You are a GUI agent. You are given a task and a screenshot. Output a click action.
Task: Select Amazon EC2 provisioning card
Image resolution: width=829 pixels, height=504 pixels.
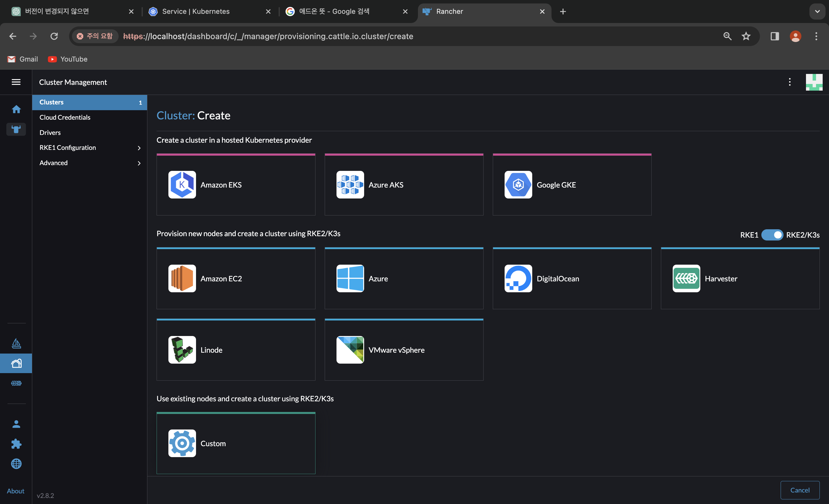point(236,278)
